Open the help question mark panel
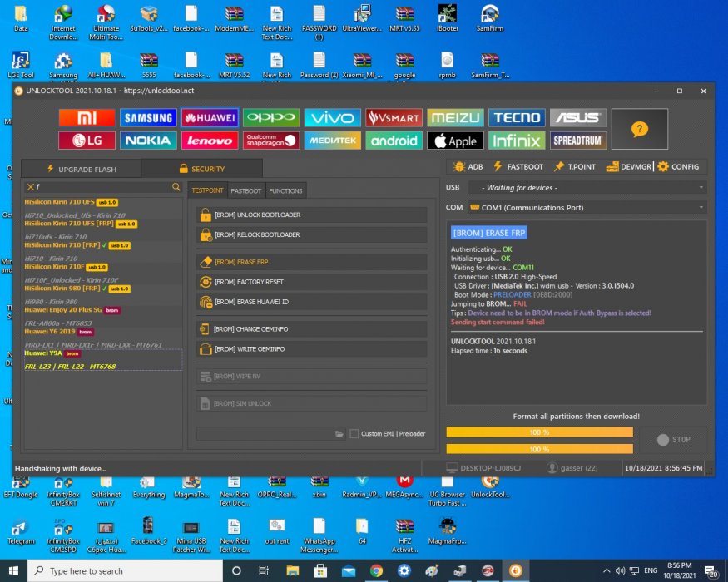728x582 pixels. click(640, 129)
